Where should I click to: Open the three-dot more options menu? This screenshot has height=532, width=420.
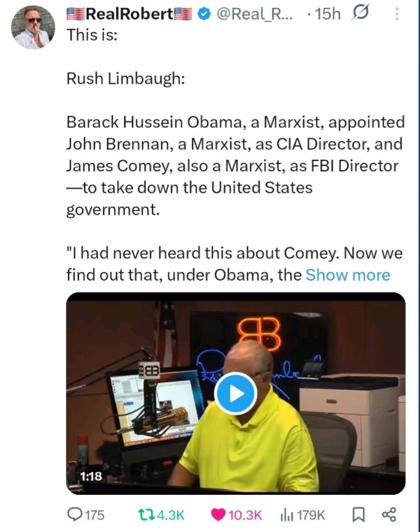point(398,14)
